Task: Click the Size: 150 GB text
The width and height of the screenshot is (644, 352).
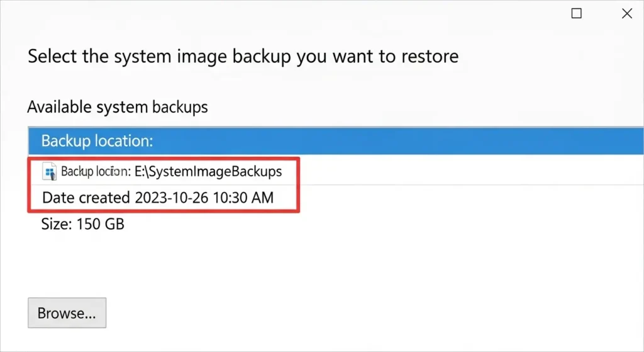Action: tap(82, 224)
